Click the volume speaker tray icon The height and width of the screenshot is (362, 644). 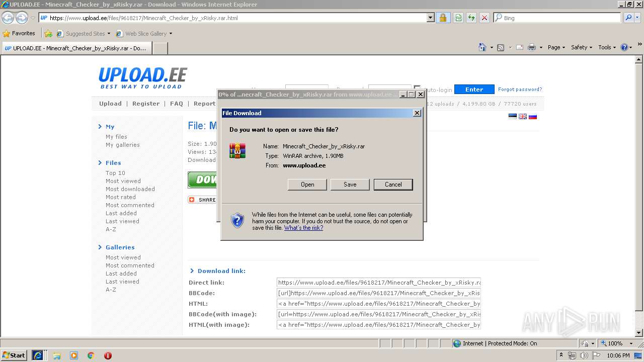point(583,355)
